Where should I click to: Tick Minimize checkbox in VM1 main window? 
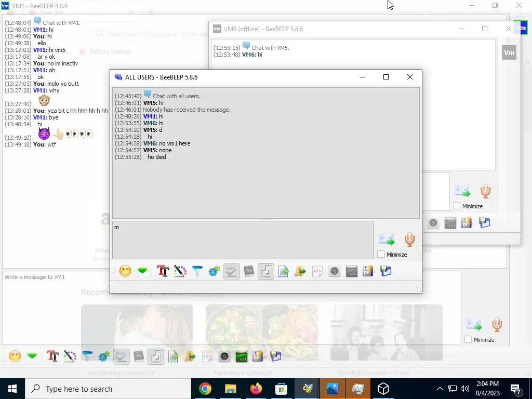point(468,340)
